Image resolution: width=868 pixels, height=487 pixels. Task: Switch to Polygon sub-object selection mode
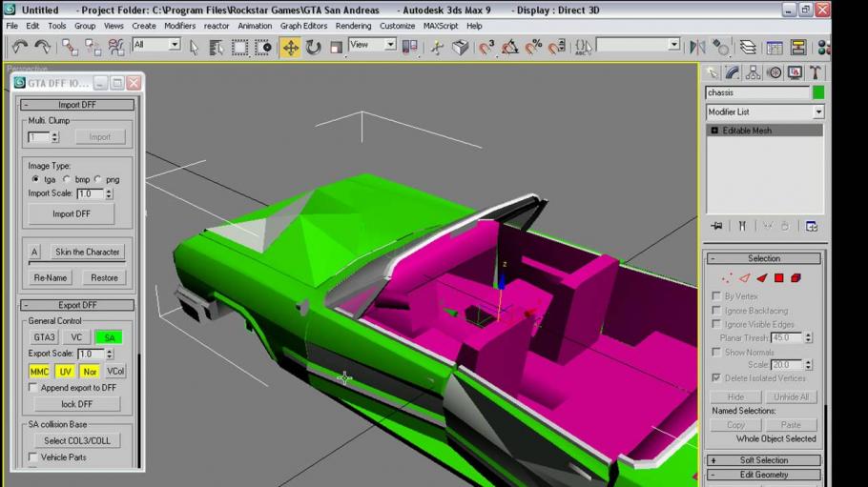778,278
